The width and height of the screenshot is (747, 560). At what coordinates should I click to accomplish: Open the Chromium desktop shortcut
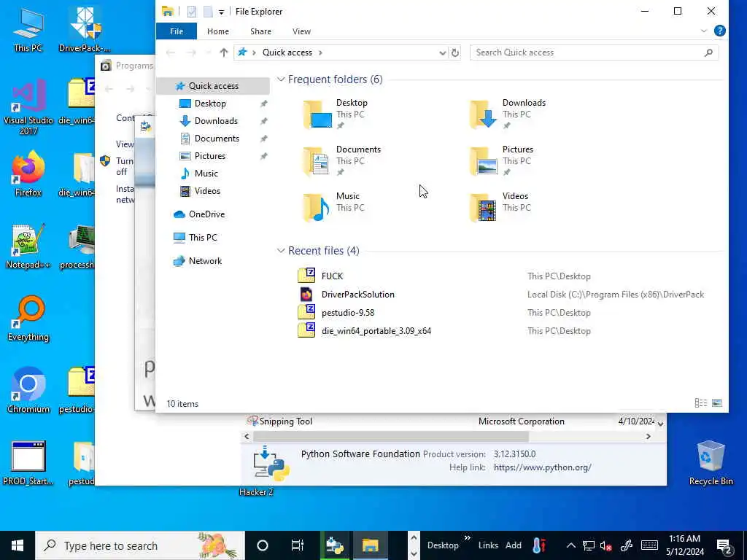[x=28, y=391]
